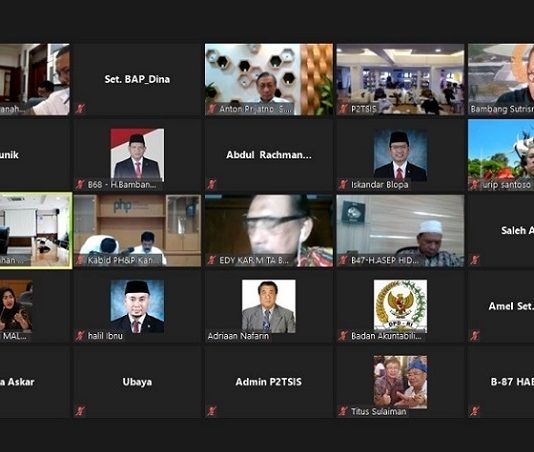The height and width of the screenshot is (452, 534).
Task: Click muted mic icon beside halil ibnu
Action: (80, 336)
